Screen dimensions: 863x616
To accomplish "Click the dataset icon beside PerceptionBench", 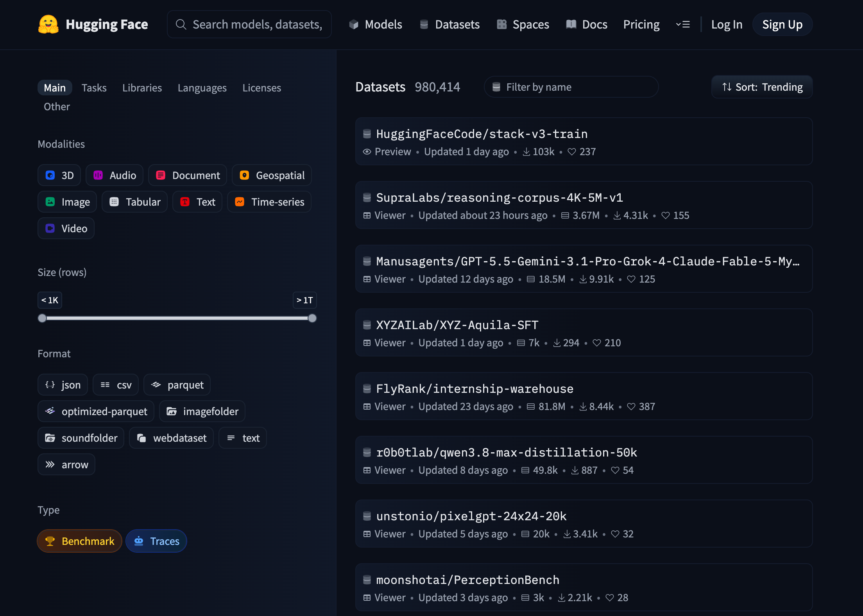I will click(367, 580).
